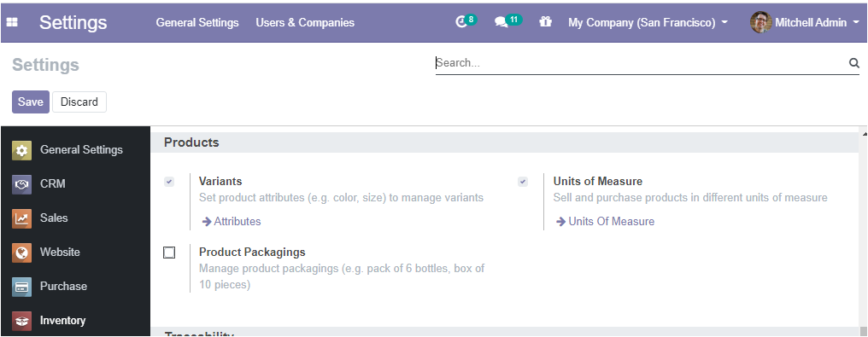Click the Units of Measure setting title

pos(598,181)
